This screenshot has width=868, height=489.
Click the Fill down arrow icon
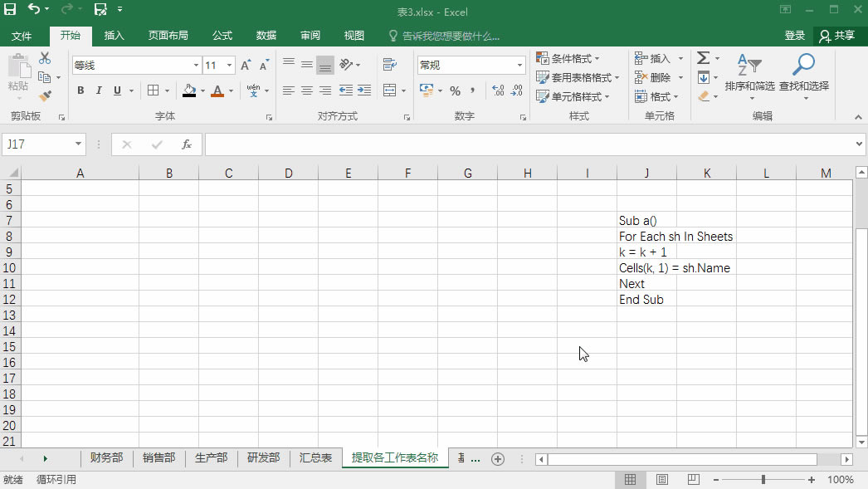(x=703, y=77)
